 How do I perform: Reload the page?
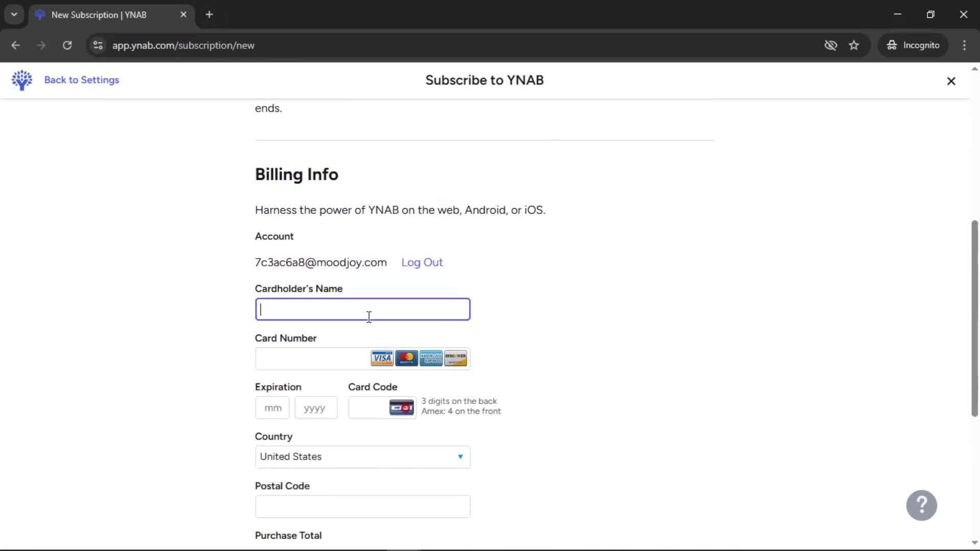(x=67, y=45)
